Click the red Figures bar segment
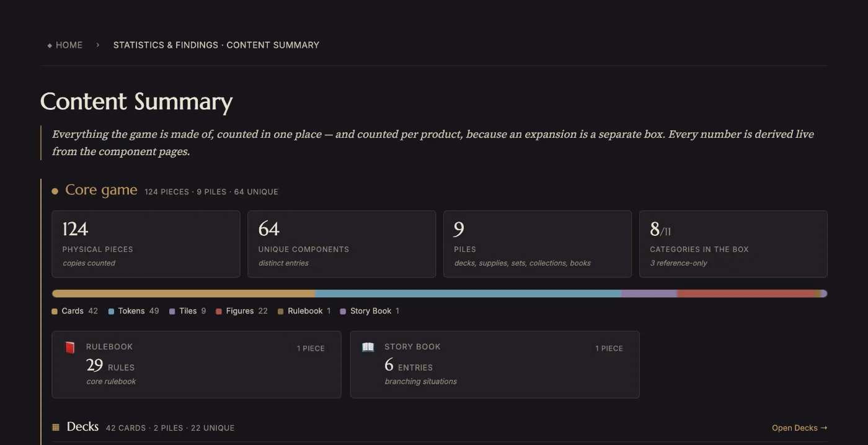The image size is (868, 445). point(746,294)
